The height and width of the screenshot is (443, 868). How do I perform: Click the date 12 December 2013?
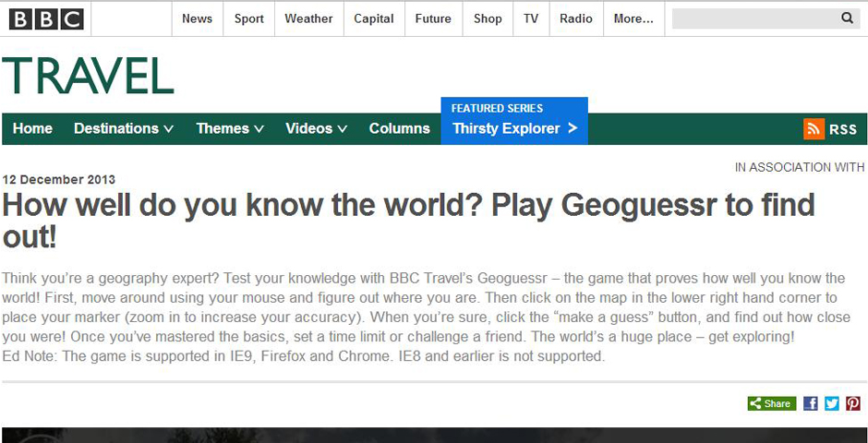pos(59,180)
